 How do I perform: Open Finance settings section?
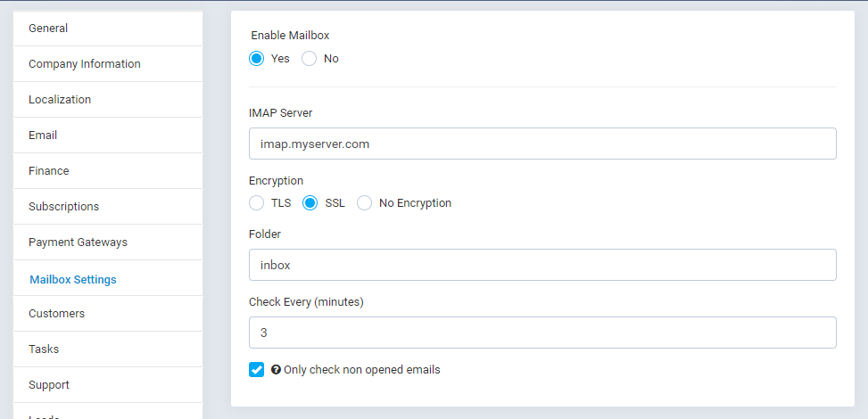click(x=49, y=171)
